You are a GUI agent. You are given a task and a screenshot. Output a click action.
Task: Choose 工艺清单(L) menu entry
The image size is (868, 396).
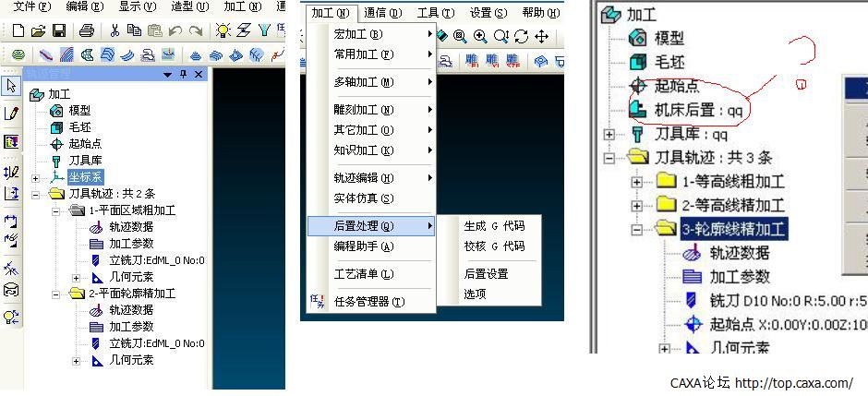pos(371,274)
